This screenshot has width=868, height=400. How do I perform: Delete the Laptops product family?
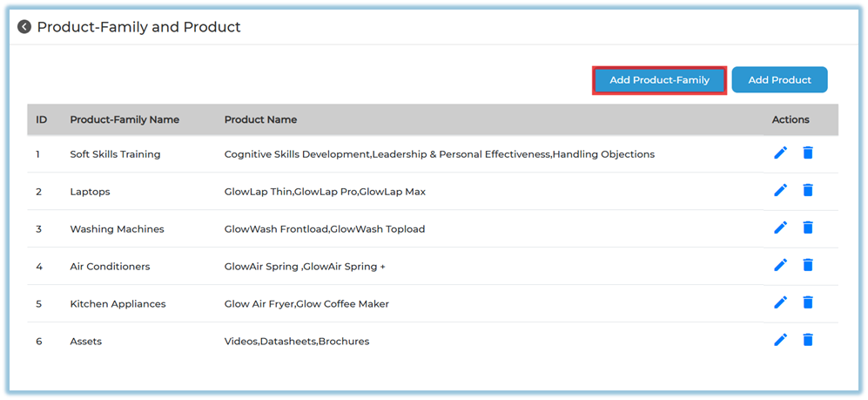tap(807, 190)
